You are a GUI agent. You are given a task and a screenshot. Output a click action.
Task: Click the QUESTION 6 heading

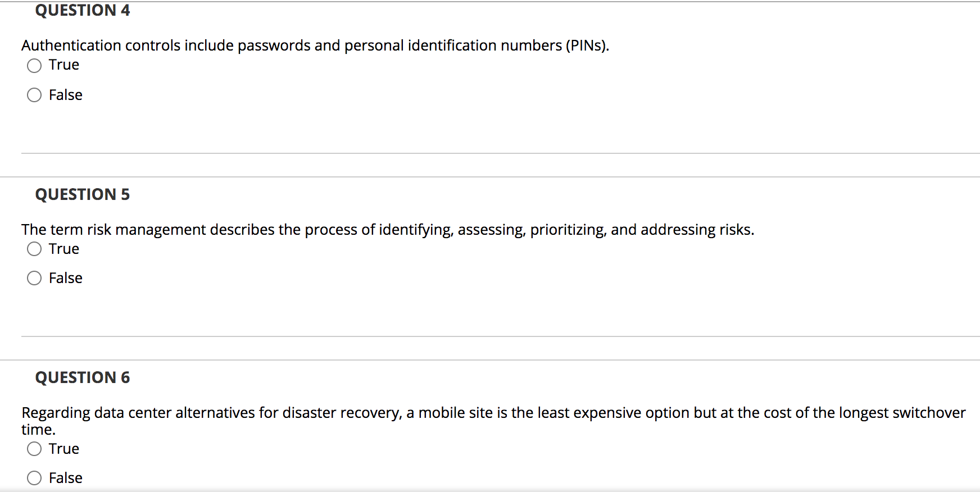[x=83, y=377]
